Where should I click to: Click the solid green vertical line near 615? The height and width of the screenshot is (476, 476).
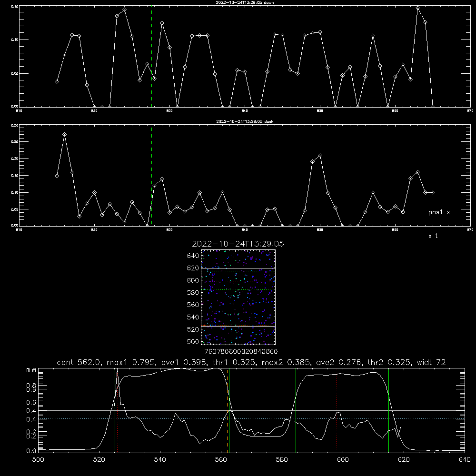click(388, 410)
